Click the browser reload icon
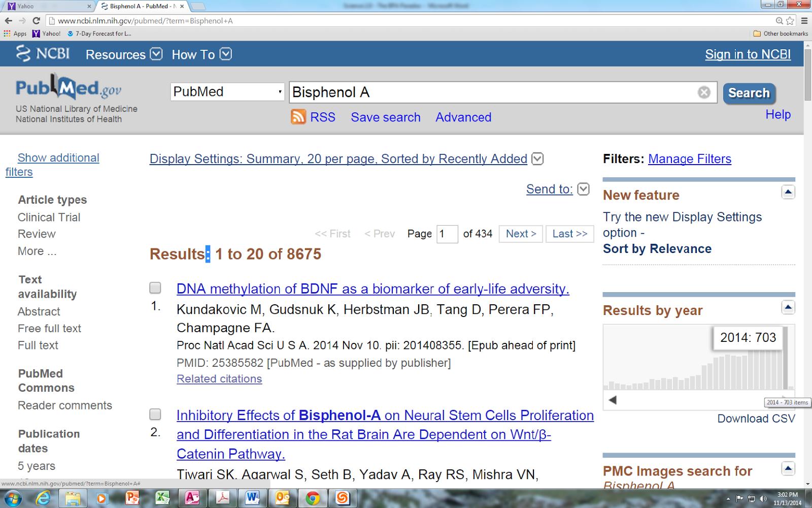The image size is (812, 508). [x=36, y=21]
